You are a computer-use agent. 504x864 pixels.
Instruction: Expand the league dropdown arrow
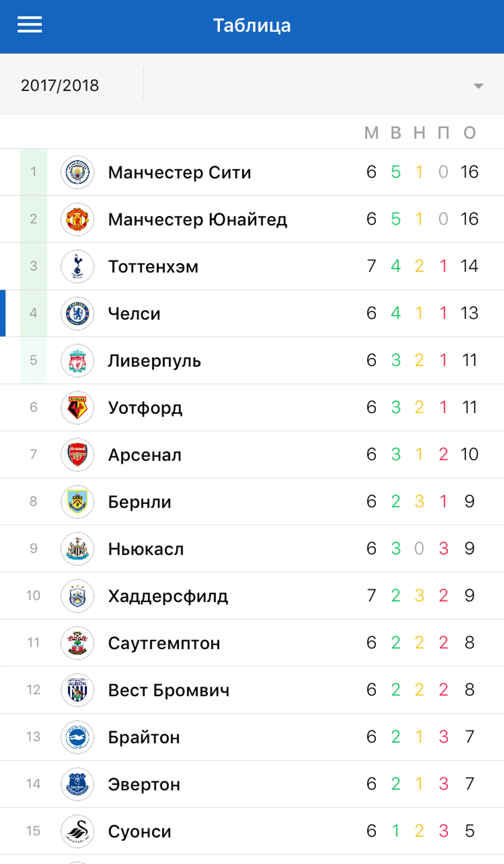pos(478,86)
